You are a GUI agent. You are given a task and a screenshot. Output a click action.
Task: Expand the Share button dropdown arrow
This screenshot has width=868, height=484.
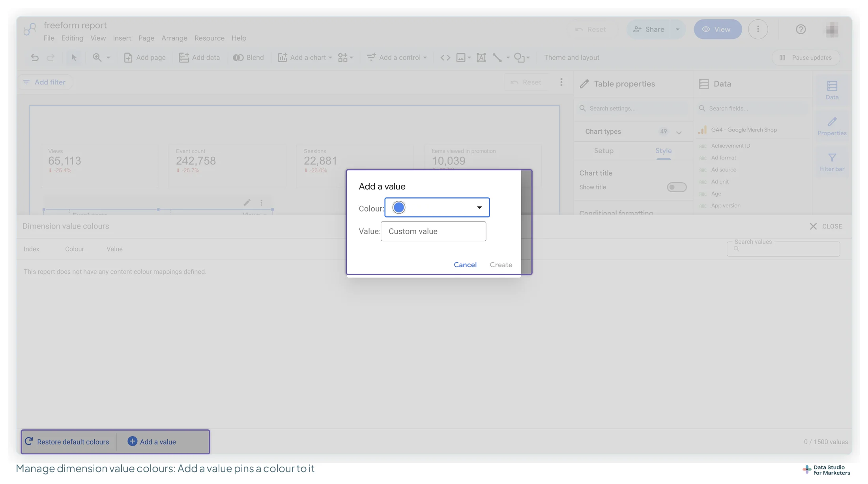coord(677,29)
